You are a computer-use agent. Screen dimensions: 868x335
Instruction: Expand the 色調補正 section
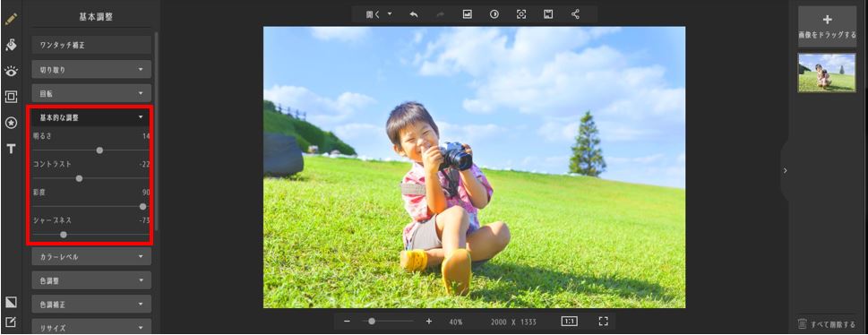(91, 304)
